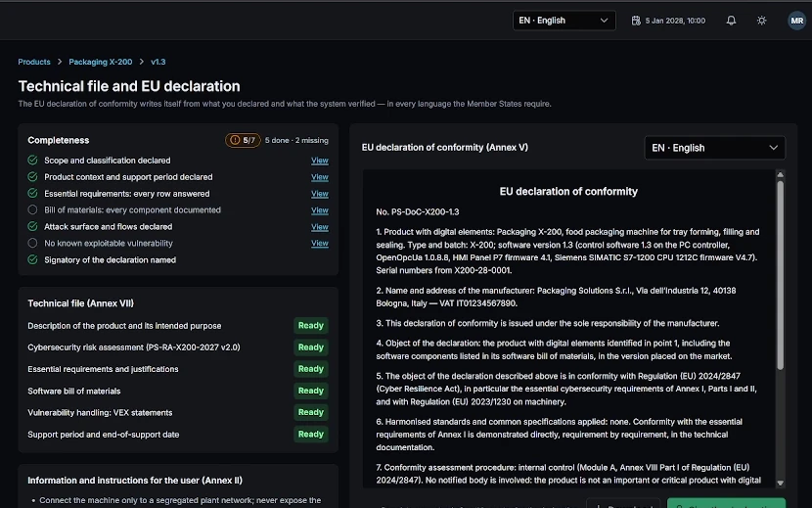Select the v1.3 breadcrumb
The height and width of the screenshot is (508, 812).
(x=158, y=62)
